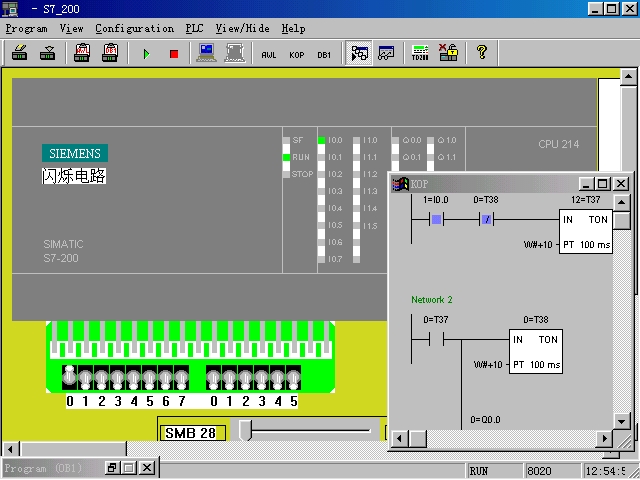The image size is (640, 480).
Task: Maximize the Program (OB1) window
Action: pos(129,468)
